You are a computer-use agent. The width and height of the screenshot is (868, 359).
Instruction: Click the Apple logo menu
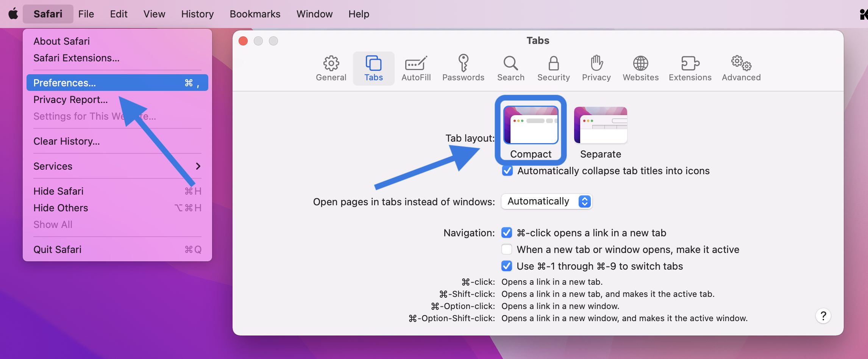click(x=13, y=14)
